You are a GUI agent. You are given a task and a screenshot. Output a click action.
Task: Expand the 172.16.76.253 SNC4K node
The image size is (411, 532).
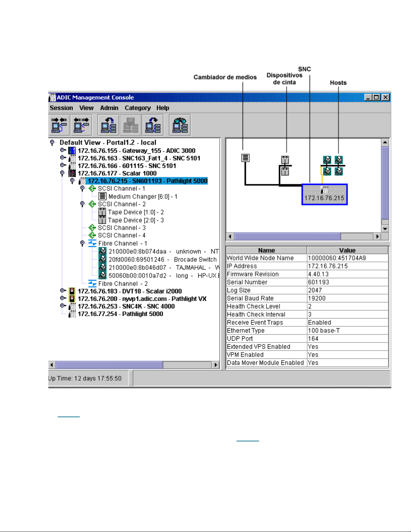[63, 306]
